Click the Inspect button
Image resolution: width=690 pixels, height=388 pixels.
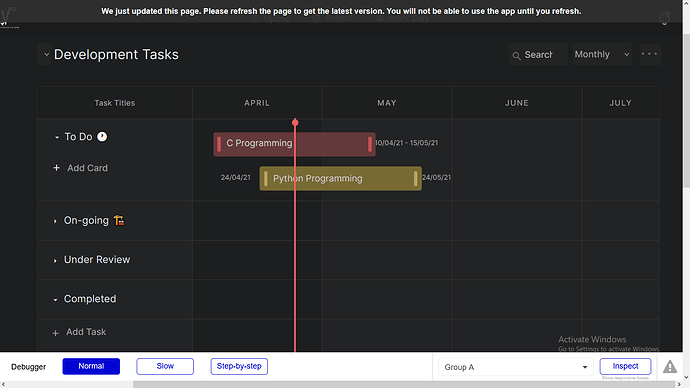[x=625, y=366]
